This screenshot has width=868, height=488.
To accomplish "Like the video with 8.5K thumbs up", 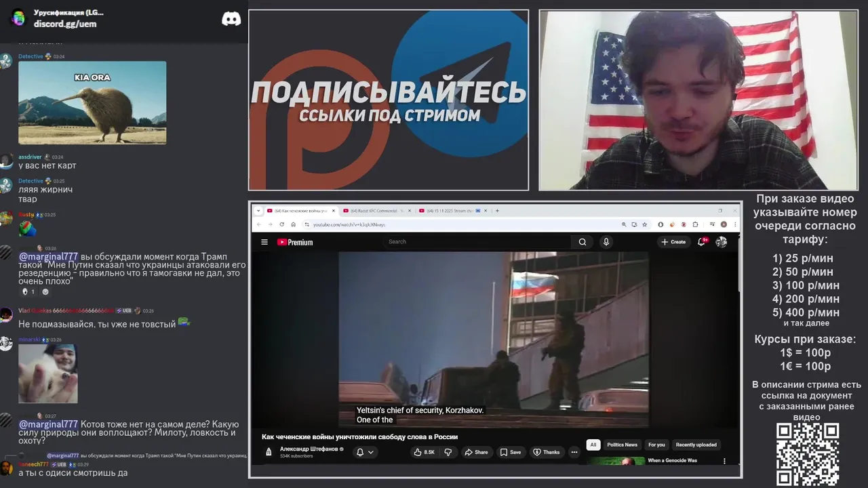I will point(425,452).
